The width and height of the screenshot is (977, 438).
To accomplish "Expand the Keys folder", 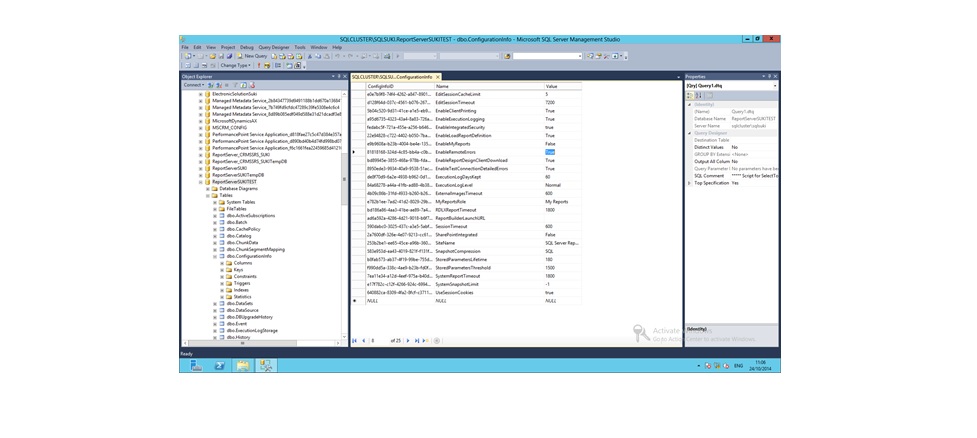I will click(222, 270).
